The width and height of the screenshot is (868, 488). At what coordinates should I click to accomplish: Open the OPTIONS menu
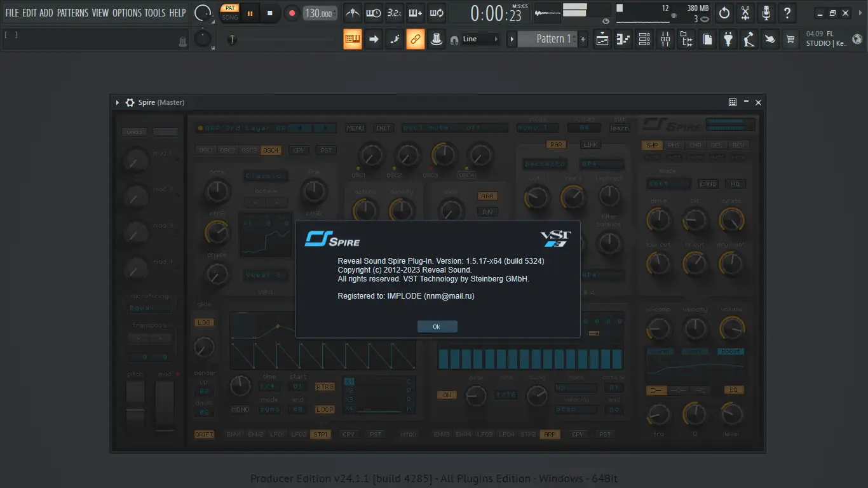click(x=127, y=13)
